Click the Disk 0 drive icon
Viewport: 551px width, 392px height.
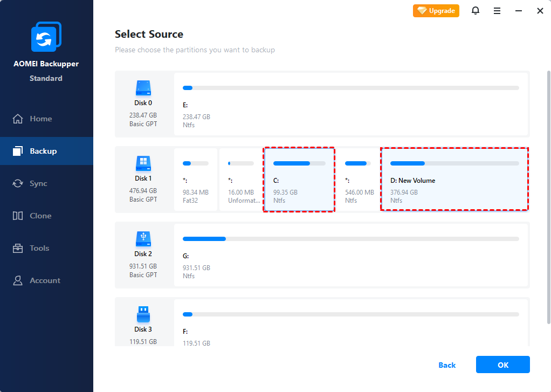[x=143, y=88]
